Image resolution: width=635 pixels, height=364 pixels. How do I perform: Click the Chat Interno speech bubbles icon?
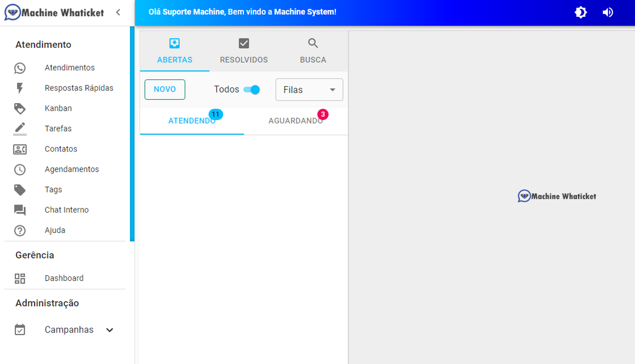tap(20, 210)
